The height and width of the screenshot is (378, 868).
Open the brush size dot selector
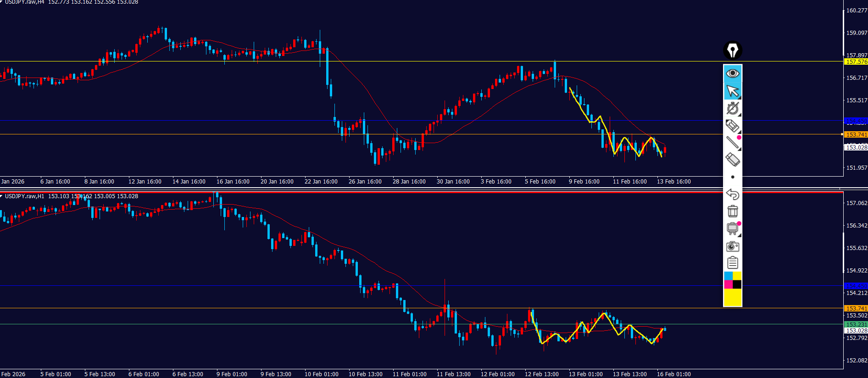pyautogui.click(x=733, y=177)
